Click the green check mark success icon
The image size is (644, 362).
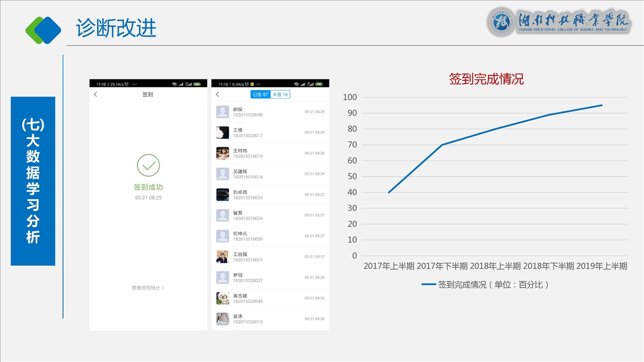click(148, 165)
